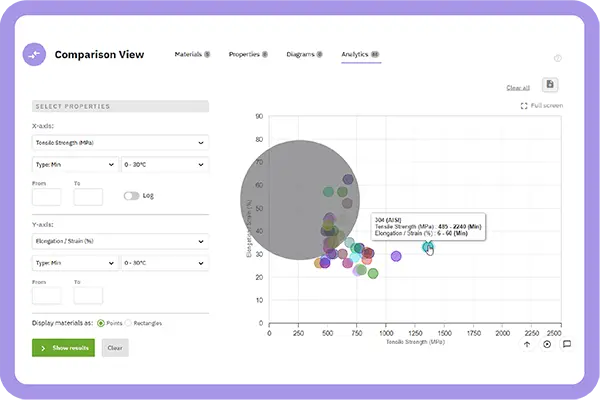Click the Comparison View logo icon
The width and height of the screenshot is (600, 400).
coord(34,55)
